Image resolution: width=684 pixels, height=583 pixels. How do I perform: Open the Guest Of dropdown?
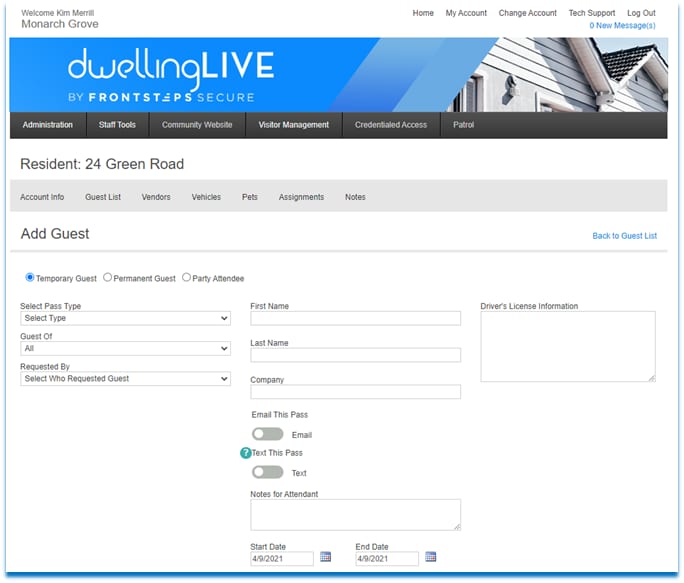coord(125,348)
